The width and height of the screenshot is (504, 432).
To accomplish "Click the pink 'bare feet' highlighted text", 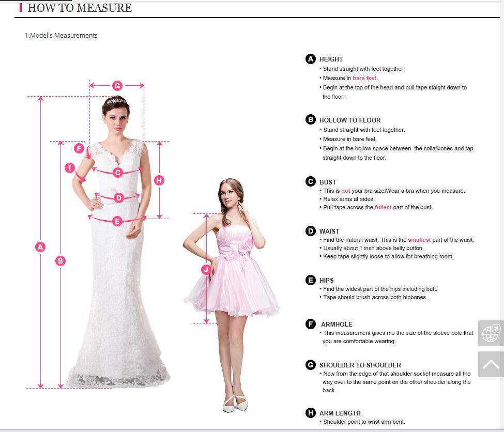I will point(364,79).
